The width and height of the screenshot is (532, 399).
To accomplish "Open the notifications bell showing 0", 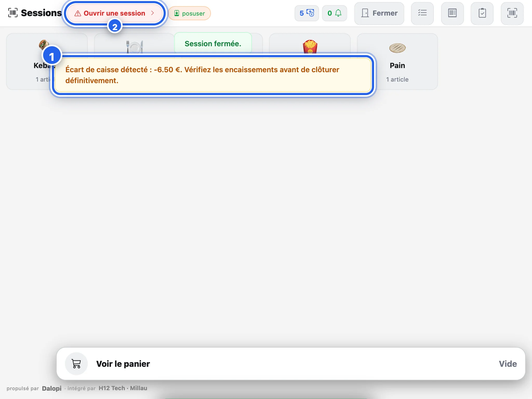I will [334, 13].
